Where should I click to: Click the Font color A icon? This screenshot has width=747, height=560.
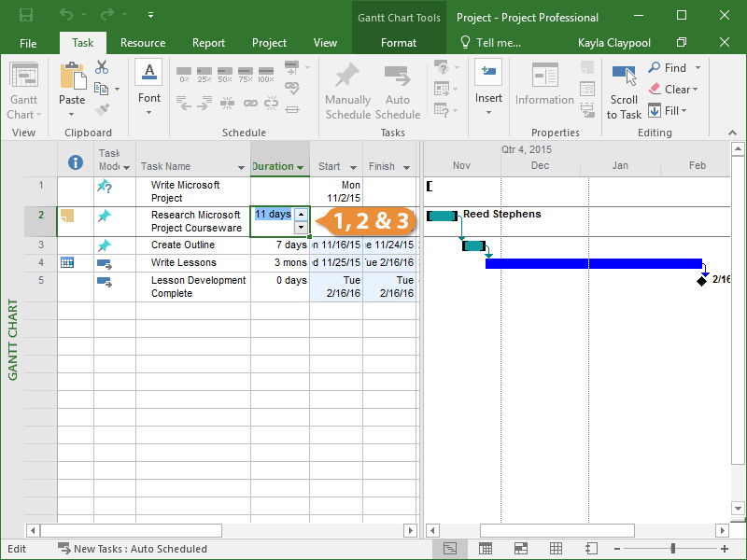click(148, 73)
